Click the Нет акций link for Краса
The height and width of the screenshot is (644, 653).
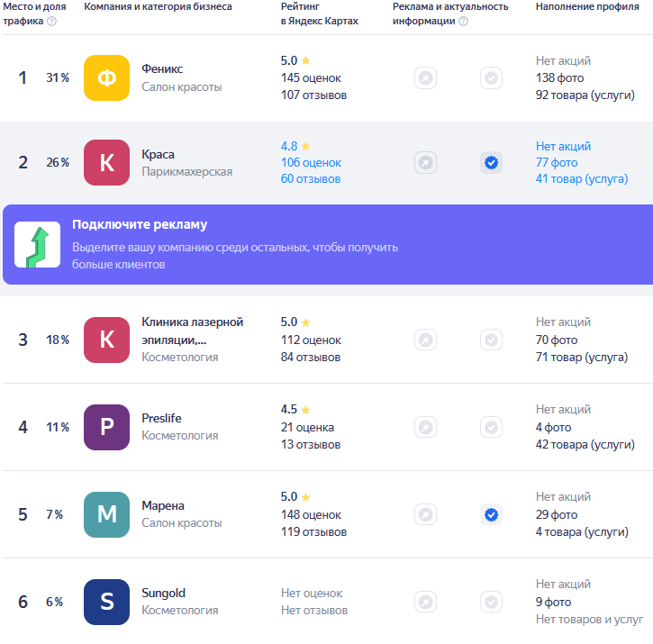click(x=563, y=146)
